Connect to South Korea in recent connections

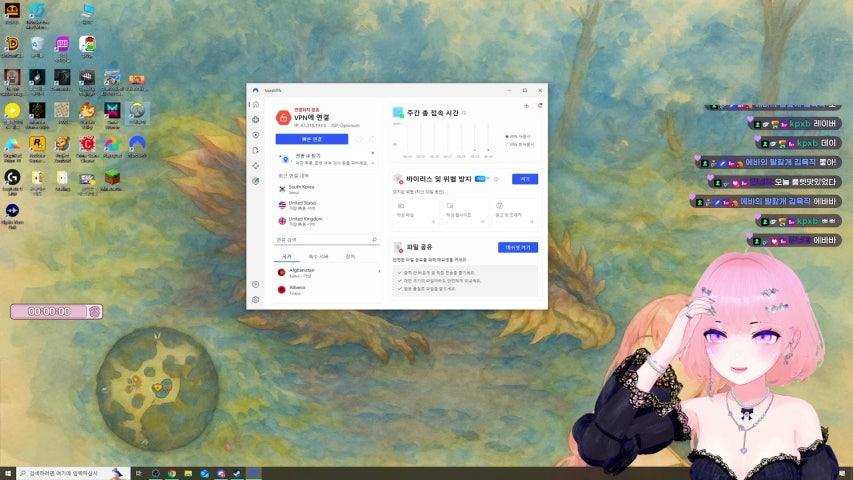326,189
